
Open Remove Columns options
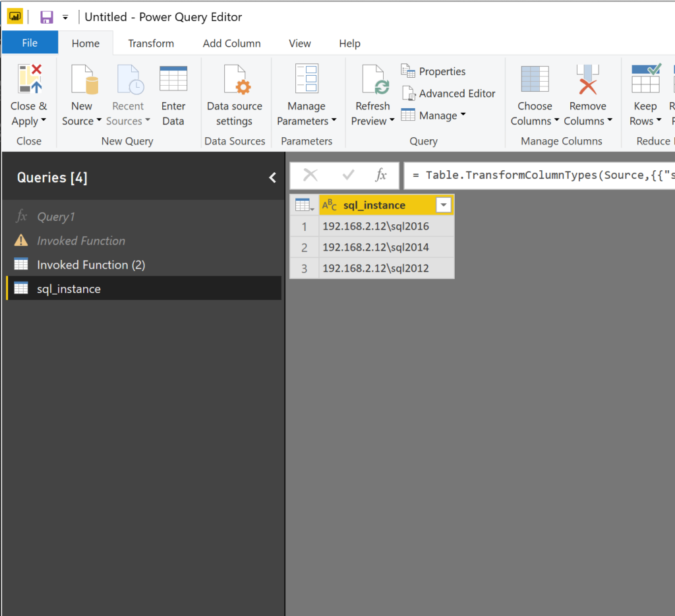coord(587,94)
